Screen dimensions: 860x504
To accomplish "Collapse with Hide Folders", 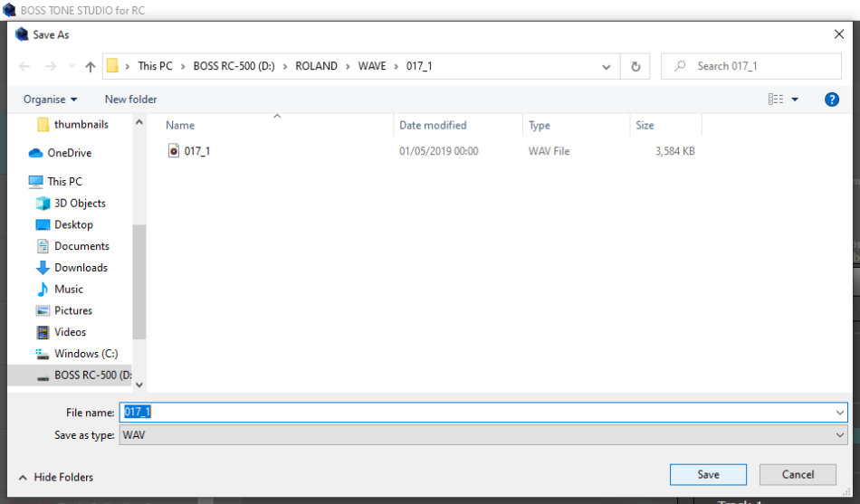I will (56, 477).
